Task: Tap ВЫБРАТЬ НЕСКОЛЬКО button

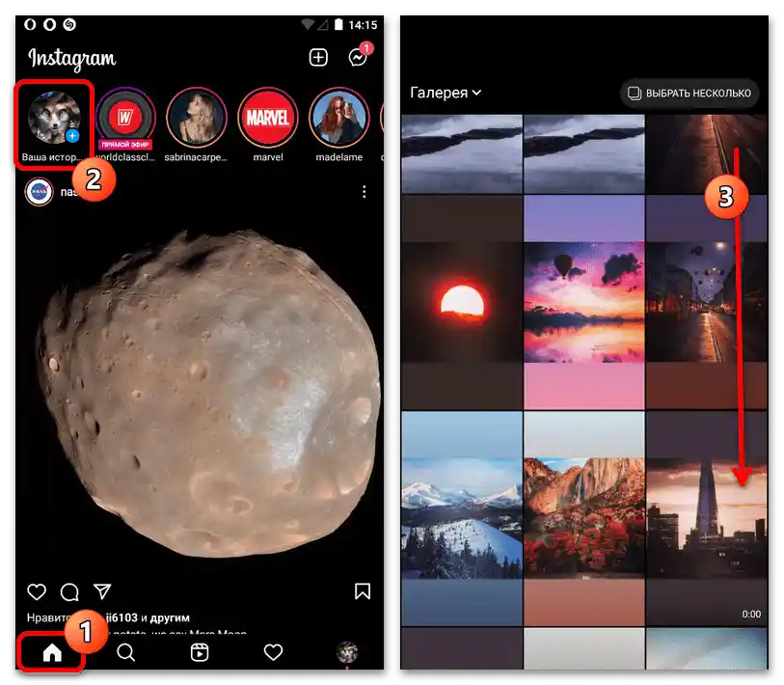Action: tap(690, 93)
